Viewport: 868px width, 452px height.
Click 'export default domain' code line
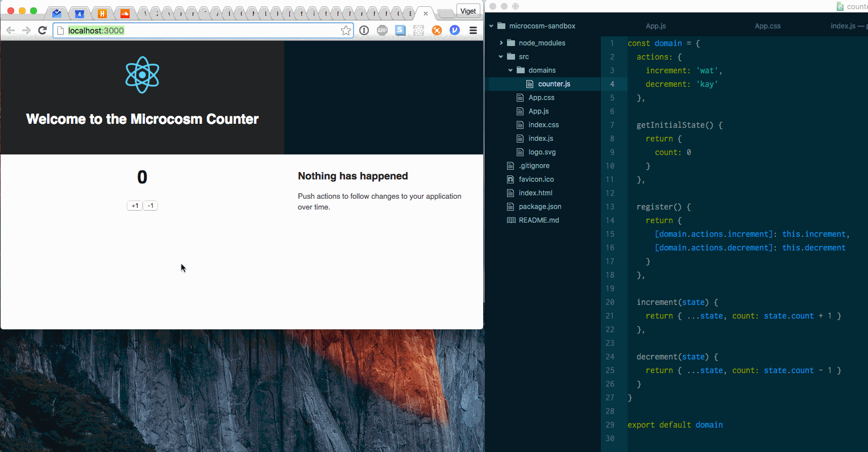click(675, 425)
